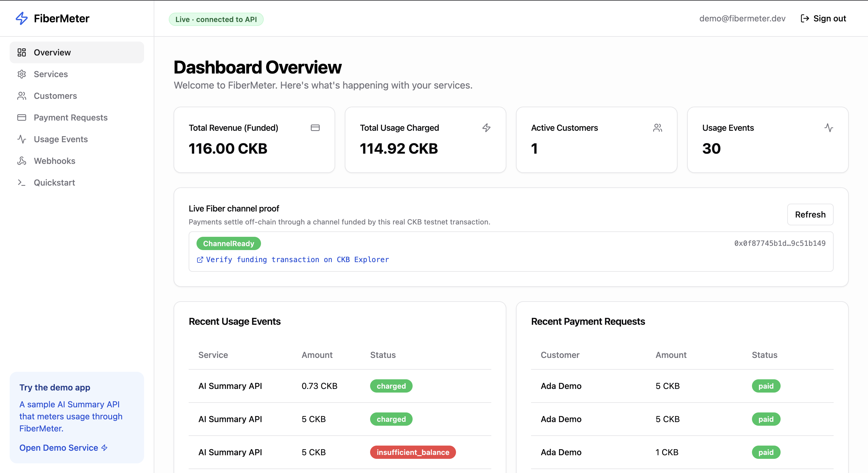Click the Active Customers count of 1
This screenshot has height=473, width=868.
coord(534,149)
